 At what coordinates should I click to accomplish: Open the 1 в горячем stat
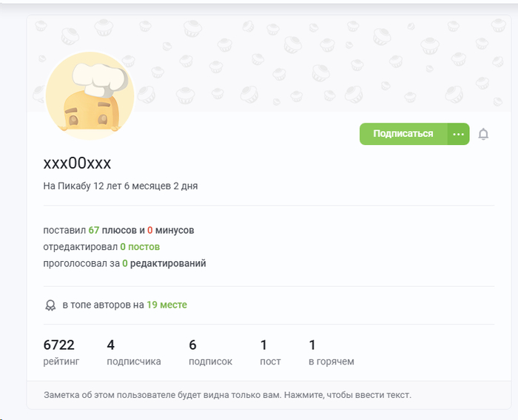click(331, 352)
